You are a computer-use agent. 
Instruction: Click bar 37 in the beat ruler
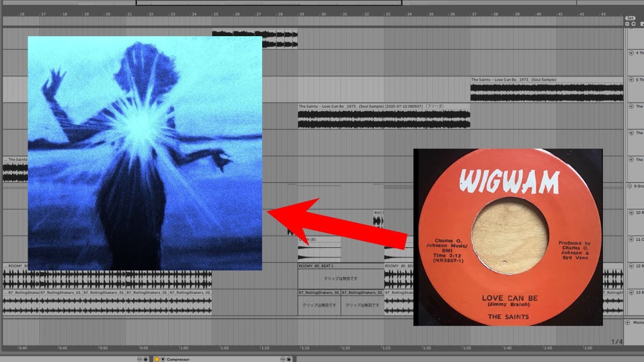pos(474,14)
